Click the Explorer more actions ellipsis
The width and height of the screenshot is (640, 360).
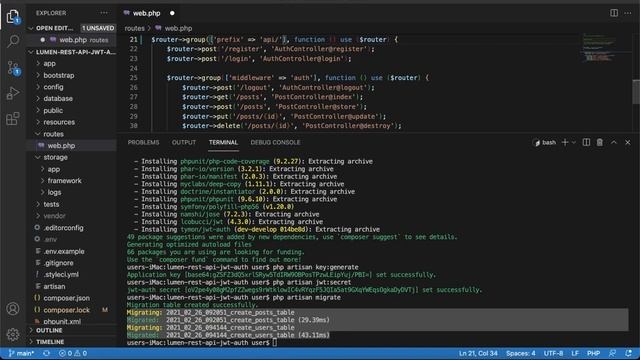coord(104,13)
